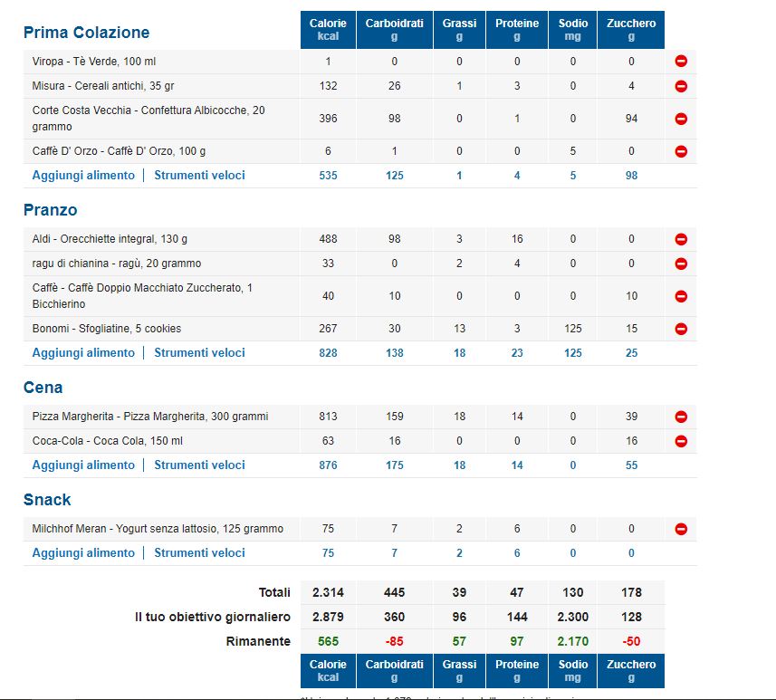Viewport: 776px width, 700px height.
Task: Click the Rimanente row label
Action: click(258, 641)
